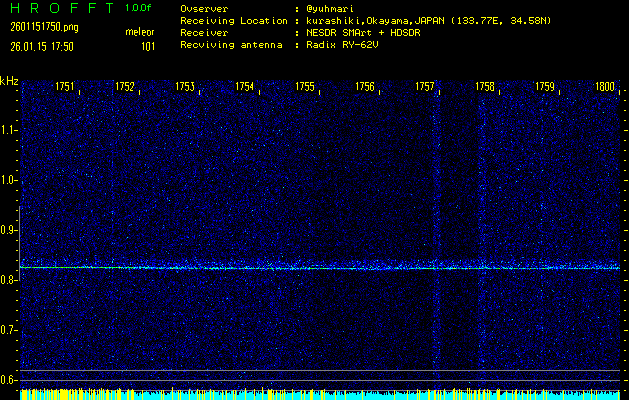Click the 0.9 kHz axis label
629x400 pixels.
tap(8, 230)
